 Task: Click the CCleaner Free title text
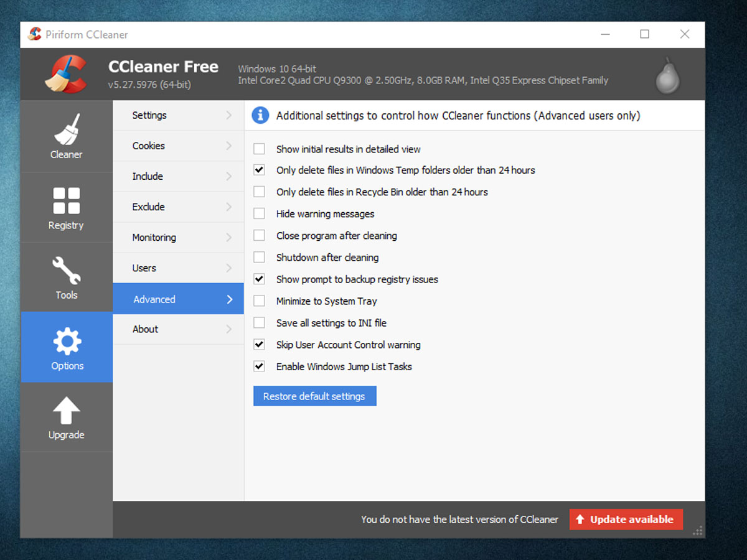click(163, 67)
